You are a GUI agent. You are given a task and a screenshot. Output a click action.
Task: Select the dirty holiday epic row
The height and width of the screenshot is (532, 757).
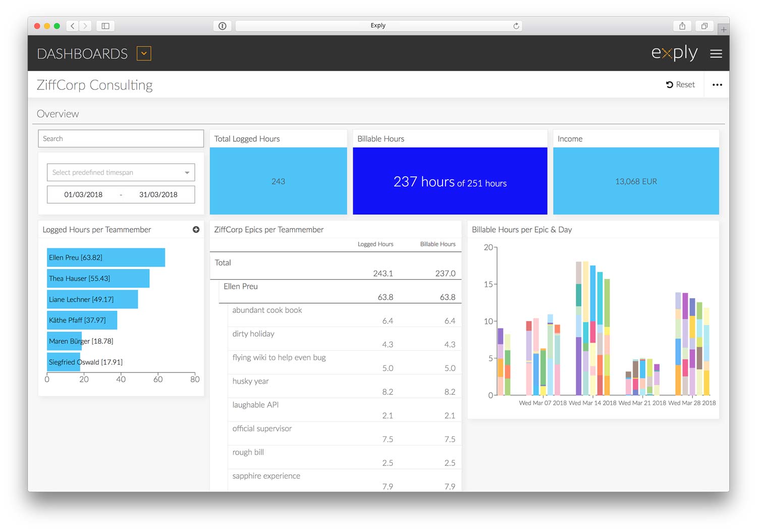(x=344, y=339)
